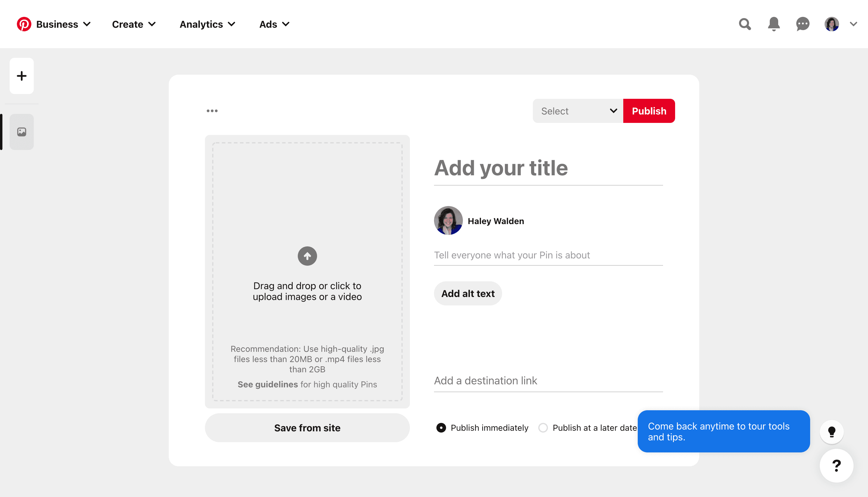Click the Publish button
This screenshot has width=868, height=497.
click(649, 111)
